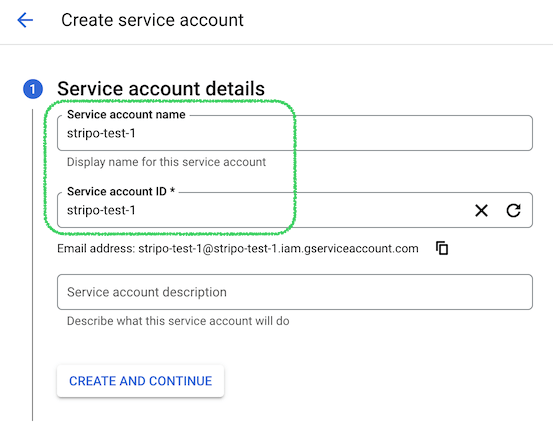Click the stripo-test-1 email address text

pyautogui.click(x=278, y=249)
